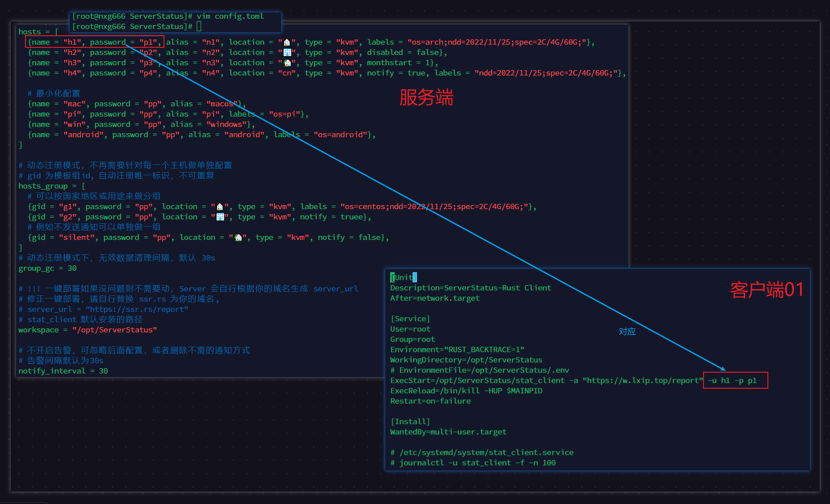Click the red 服务端 heading label
The width and height of the screenshot is (830, 504).
pyautogui.click(x=426, y=97)
